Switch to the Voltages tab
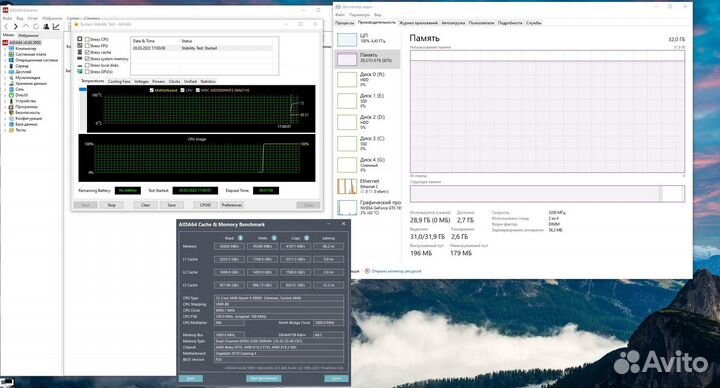Screen dimensions: 720x388 (x=141, y=81)
